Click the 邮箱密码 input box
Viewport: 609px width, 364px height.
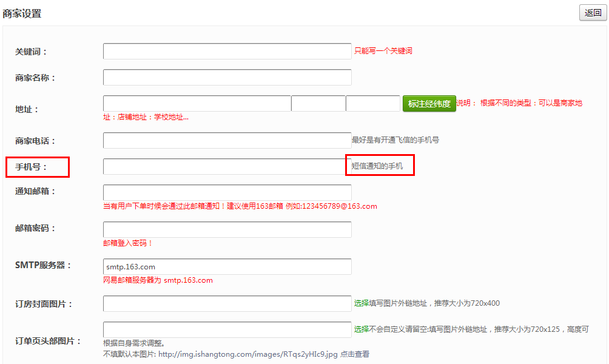[x=227, y=230]
